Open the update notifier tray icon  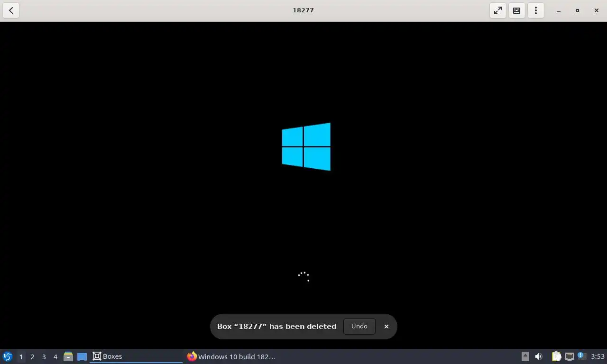tap(582, 356)
